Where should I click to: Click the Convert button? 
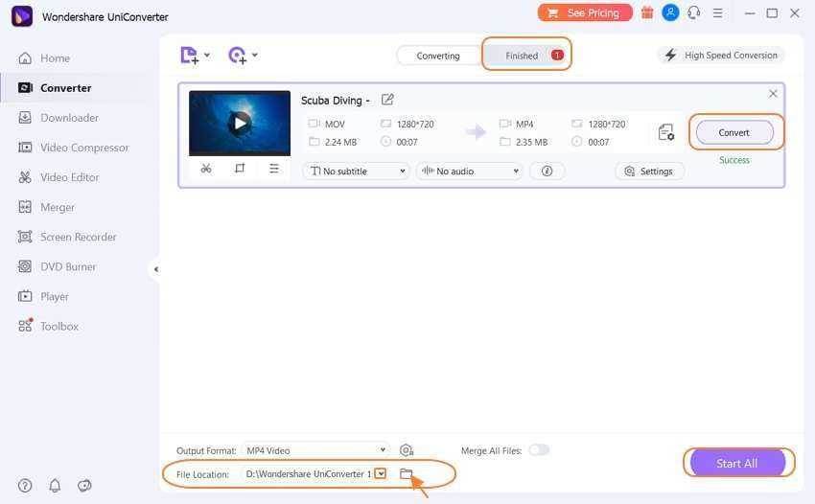click(x=734, y=132)
